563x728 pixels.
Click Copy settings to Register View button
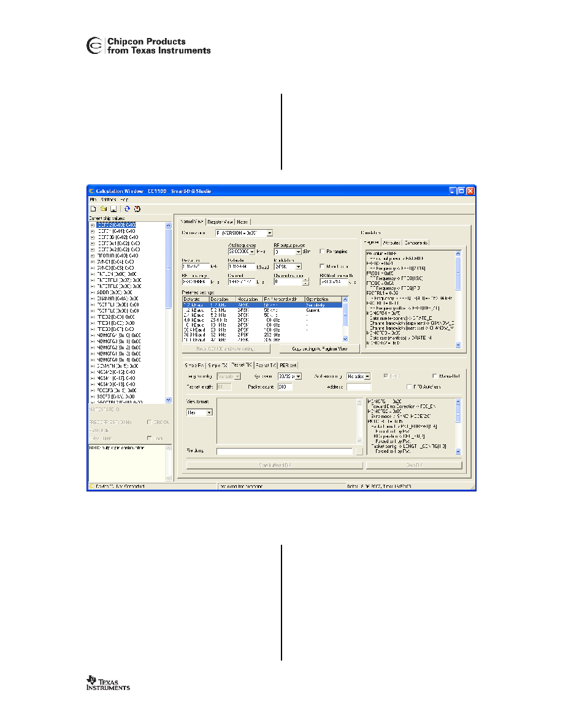320,349
